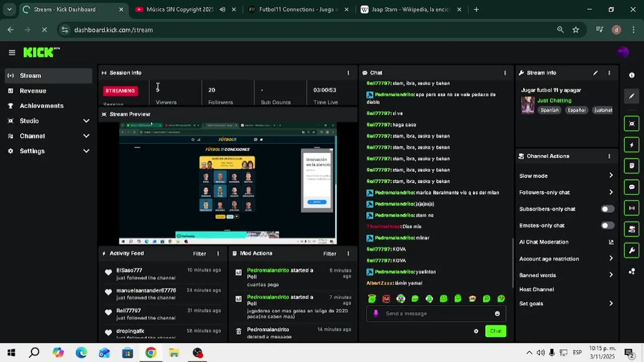
Task: Edit stream info with the pencil icon
Action: (x=595, y=73)
